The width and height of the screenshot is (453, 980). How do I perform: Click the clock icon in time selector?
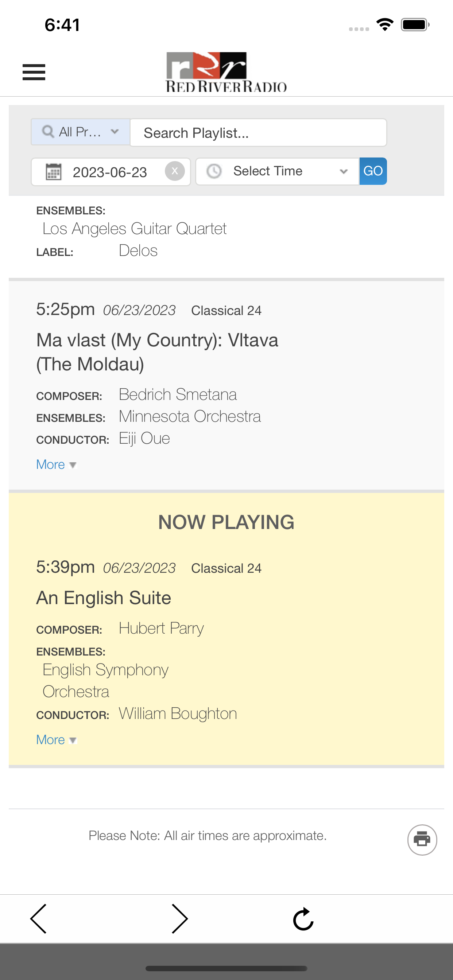[214, 171]
